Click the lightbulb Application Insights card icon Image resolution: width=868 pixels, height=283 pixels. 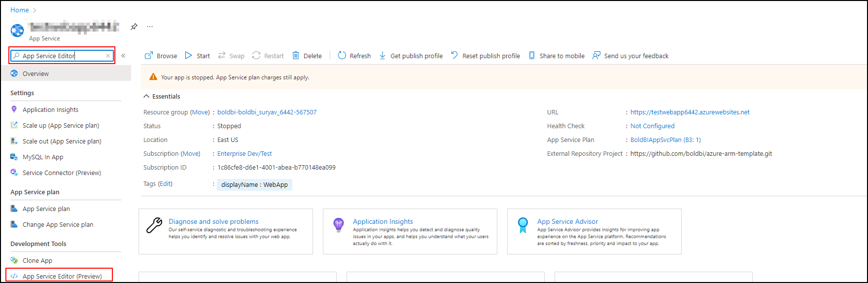[339, 225]
